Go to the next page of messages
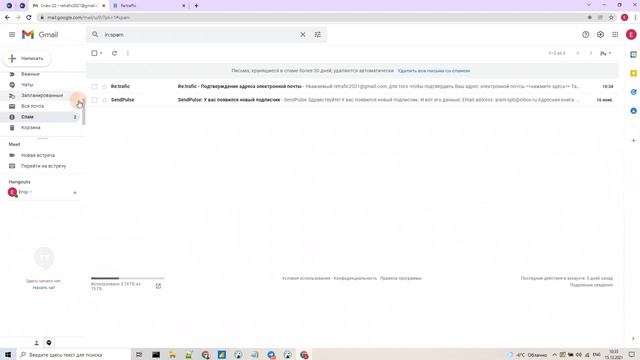 point(591,53)
